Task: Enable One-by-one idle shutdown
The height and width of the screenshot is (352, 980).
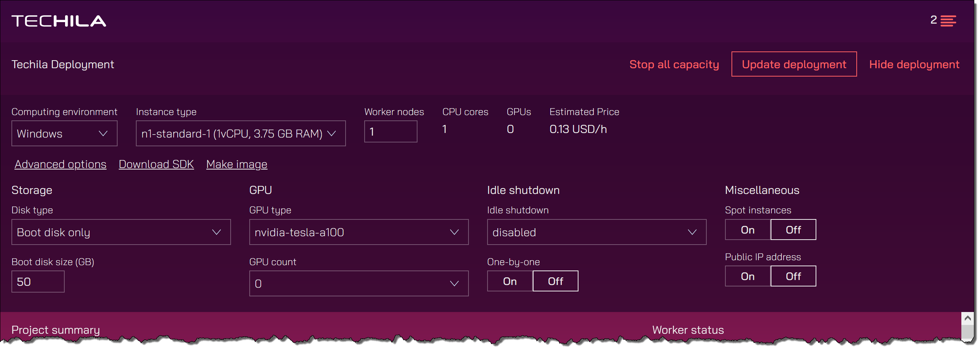Action: [x=510, y=281]
